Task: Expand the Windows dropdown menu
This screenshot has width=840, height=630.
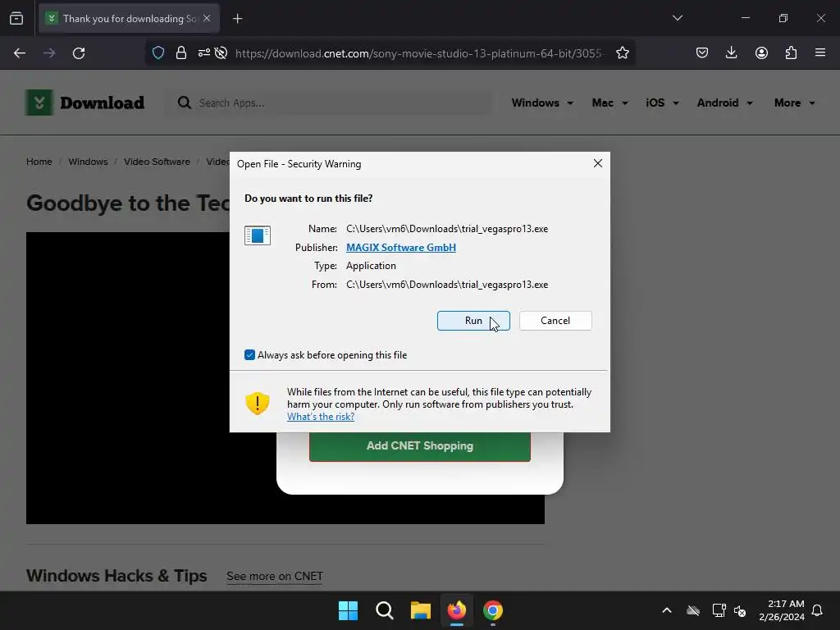Action: 542,103
